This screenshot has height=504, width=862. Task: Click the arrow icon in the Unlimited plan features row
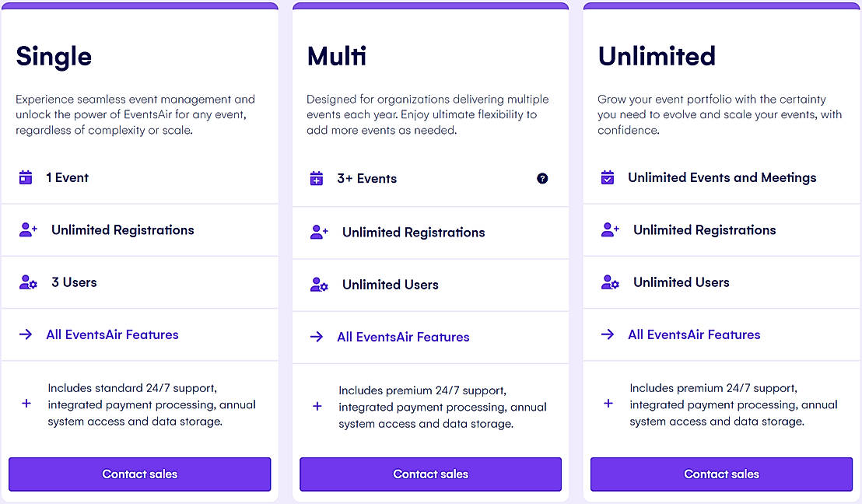tap(608, 334)
